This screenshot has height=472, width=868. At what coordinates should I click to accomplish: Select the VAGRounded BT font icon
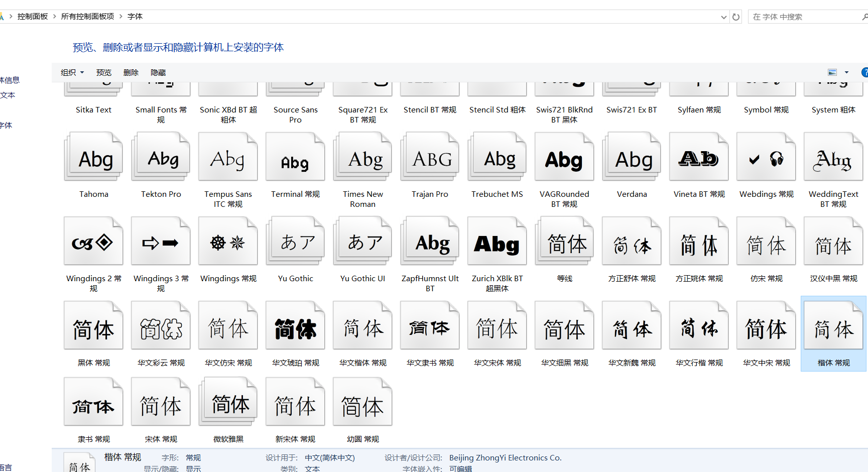[564, 157]
